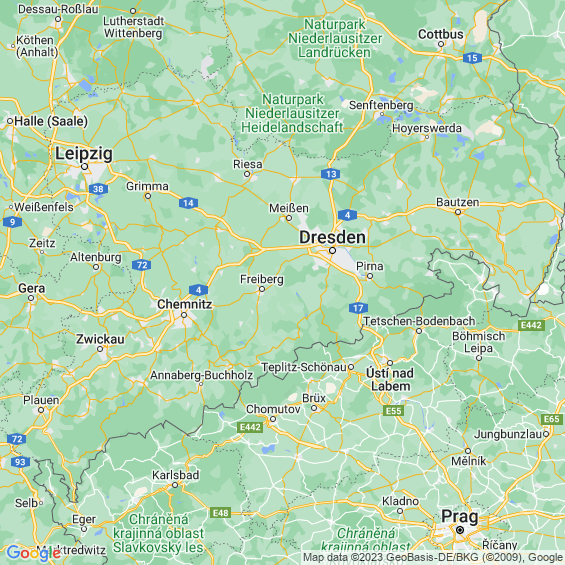565x565 pixels.
Task: Click the A15 highway shield near Cottbus
Action: pos(472,58)
